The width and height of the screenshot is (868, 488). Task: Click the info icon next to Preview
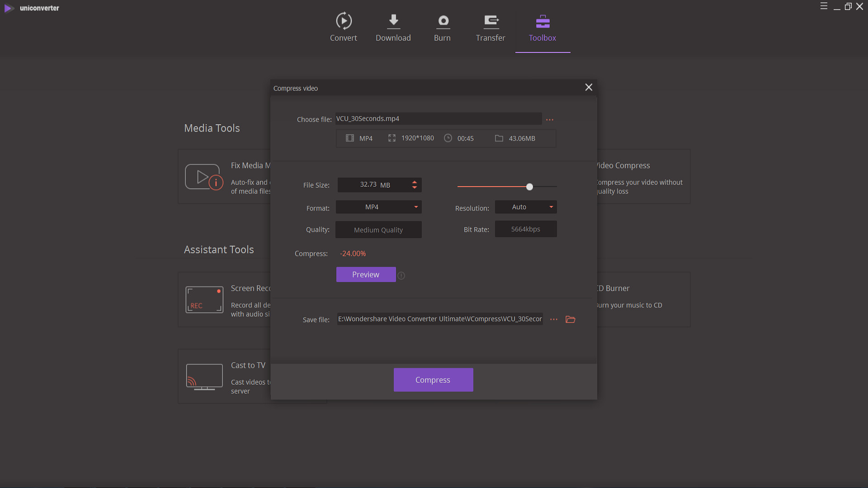click(x=401, y=276)
